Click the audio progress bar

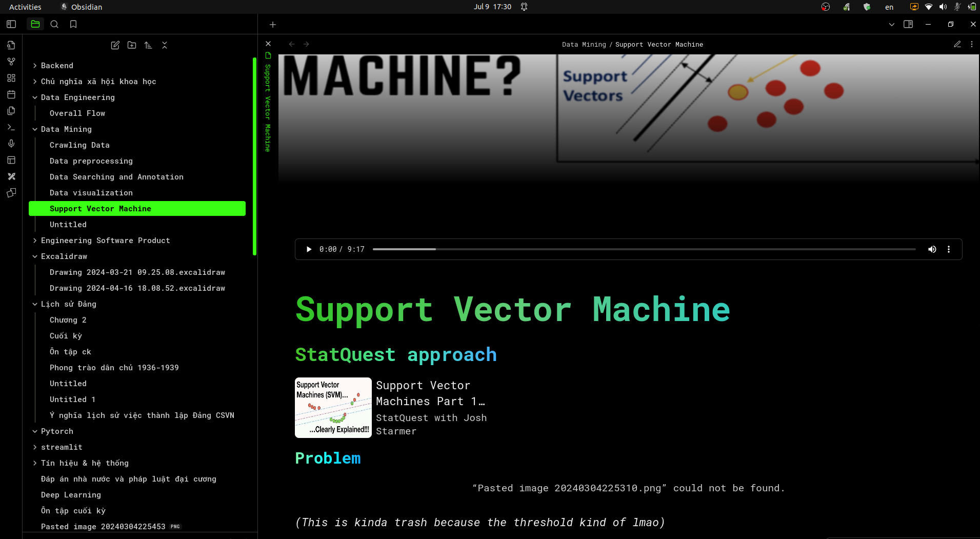click(x=644, y=249)
